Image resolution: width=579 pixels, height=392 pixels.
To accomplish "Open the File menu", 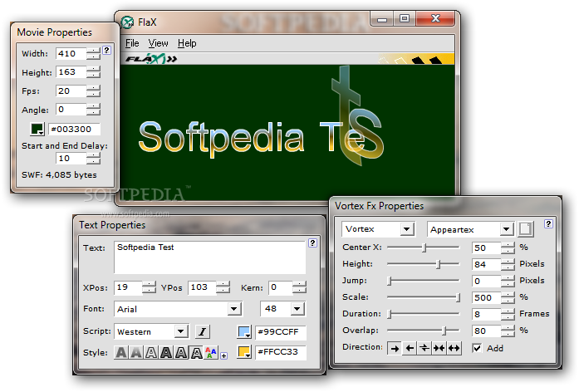I will click(132, 43).
